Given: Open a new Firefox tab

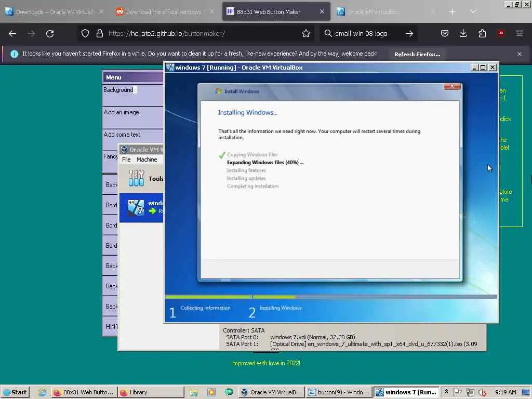Looking at the screenshot, I should click(x=452, y=12).
